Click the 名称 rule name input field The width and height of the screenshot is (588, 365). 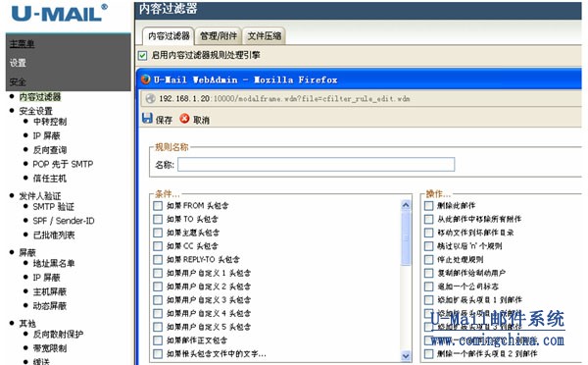317,165
